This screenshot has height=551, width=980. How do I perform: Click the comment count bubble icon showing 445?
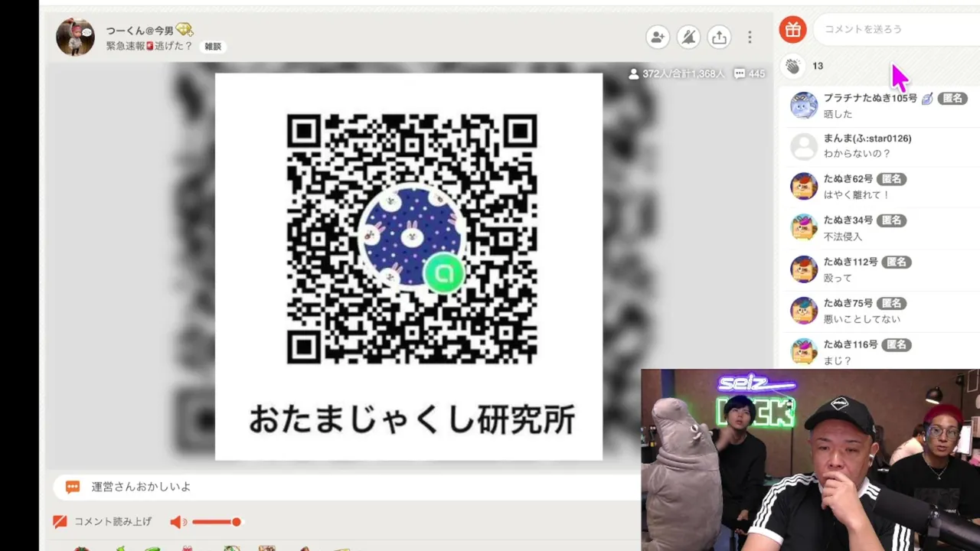[x=740, y=74]
